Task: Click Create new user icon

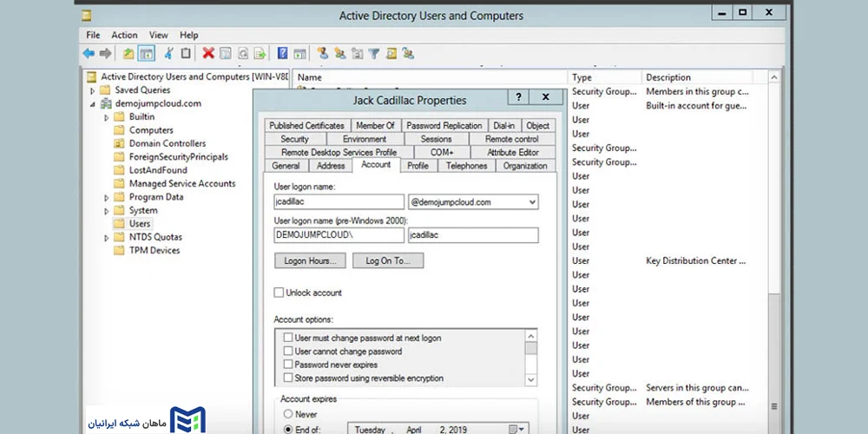Action: tap(323, 53)
